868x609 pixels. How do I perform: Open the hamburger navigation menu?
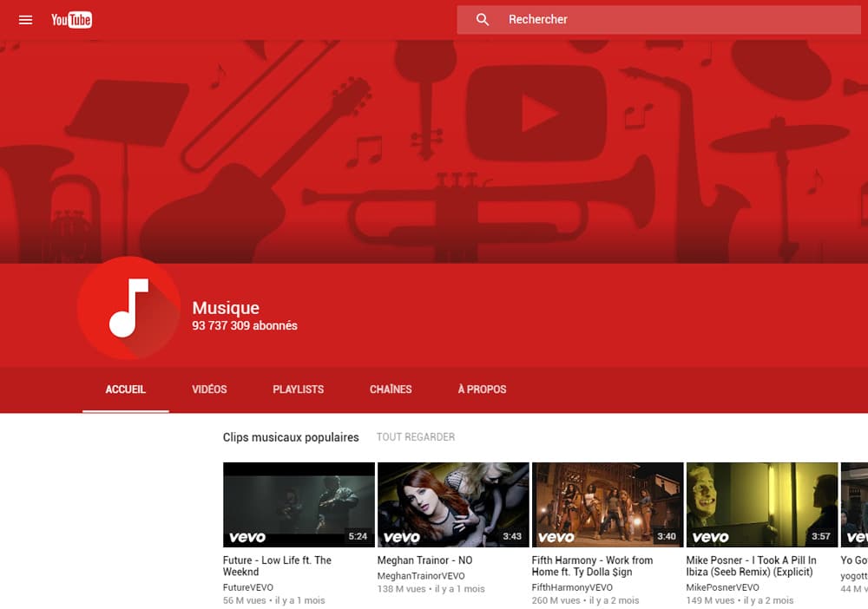point(25,19)
